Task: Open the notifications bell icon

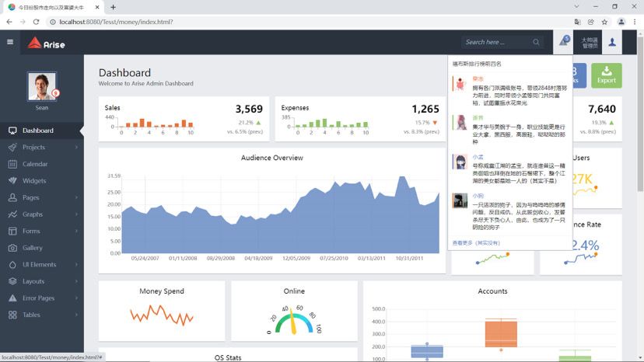Action: click(x=564, y=41)
